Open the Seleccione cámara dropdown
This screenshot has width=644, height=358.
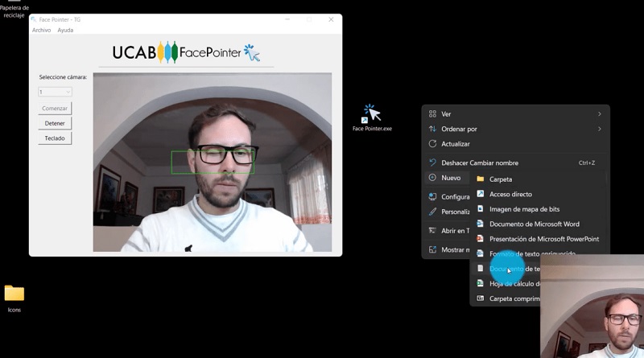coord(55,92)
